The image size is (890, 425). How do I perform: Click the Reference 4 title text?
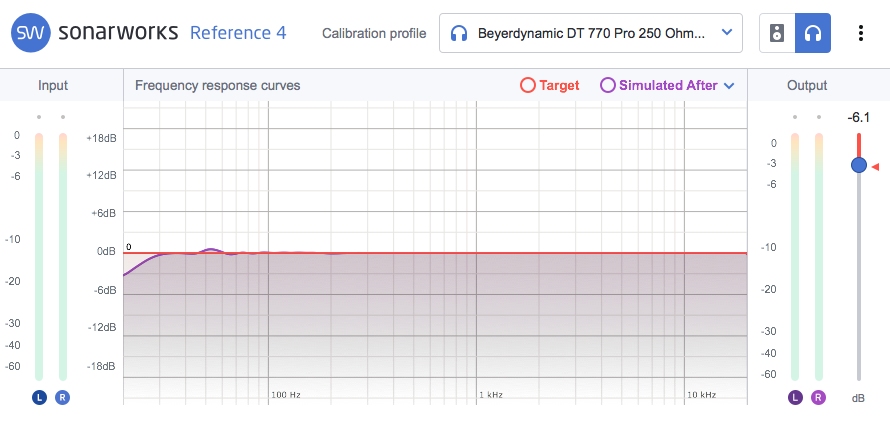point(238,33)
